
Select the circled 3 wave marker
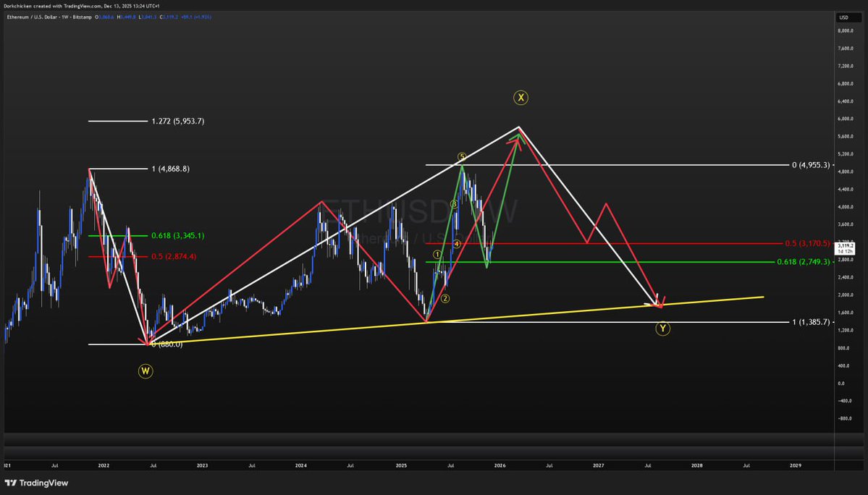pyautogui.click(x=455, y=204)
